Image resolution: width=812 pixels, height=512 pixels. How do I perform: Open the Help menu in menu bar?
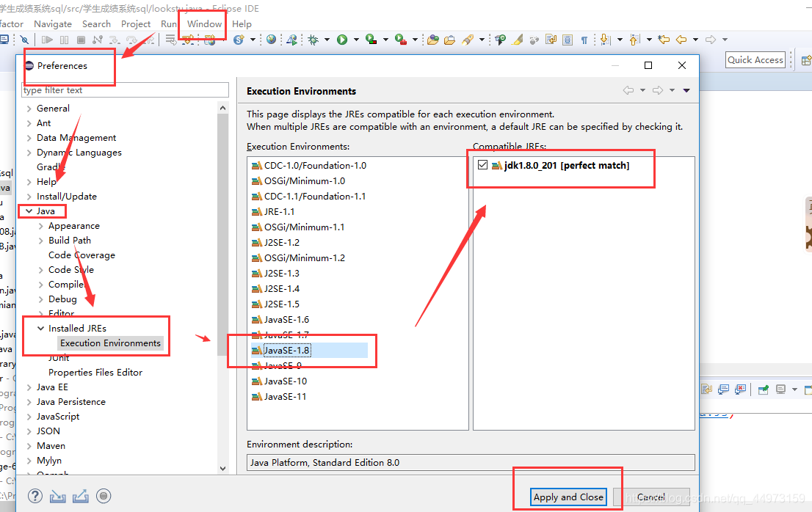point(242,23)
